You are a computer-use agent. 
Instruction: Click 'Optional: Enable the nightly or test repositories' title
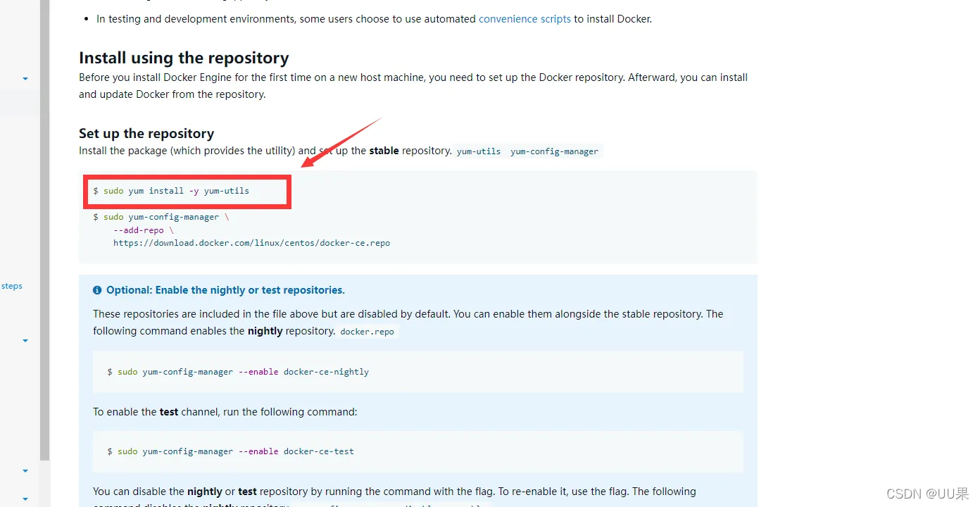click(225, 290)
